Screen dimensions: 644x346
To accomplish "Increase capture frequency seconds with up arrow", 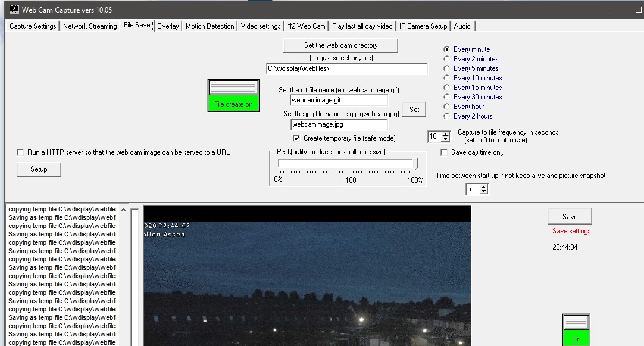I will pos(446,134).
